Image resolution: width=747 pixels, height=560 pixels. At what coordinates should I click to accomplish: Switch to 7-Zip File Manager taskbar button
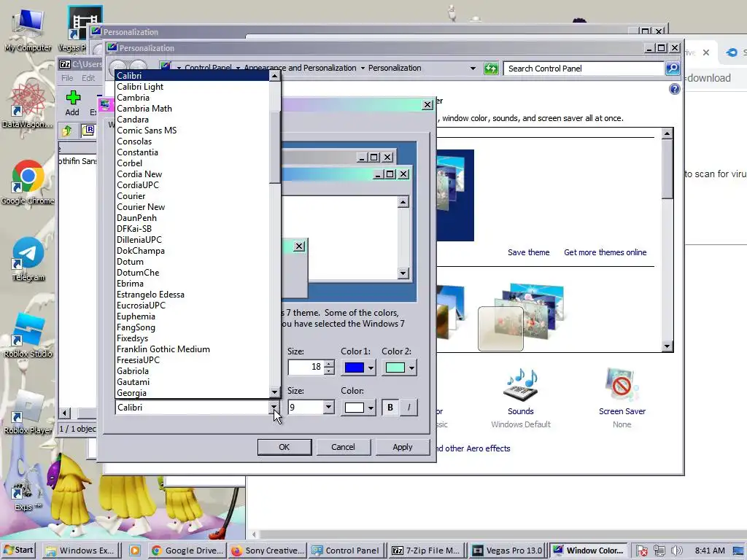tap(426, 551)
